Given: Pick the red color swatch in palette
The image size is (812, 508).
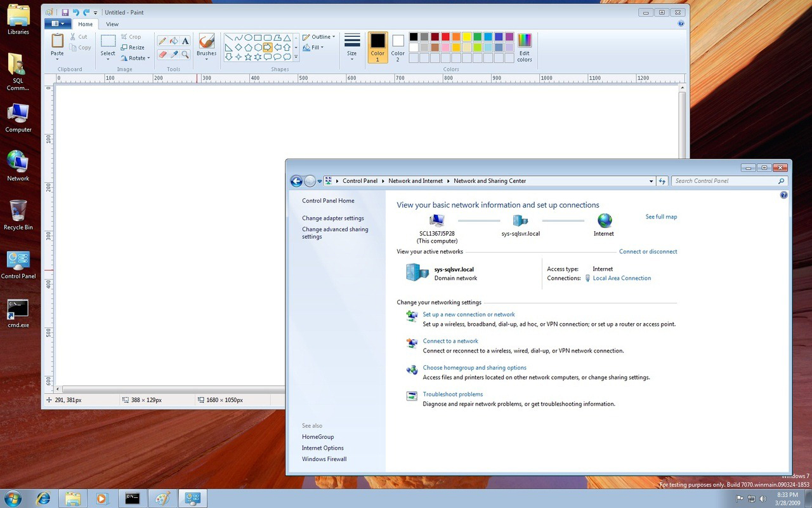Looking at the screenshot, I should (x=445, y=37).
